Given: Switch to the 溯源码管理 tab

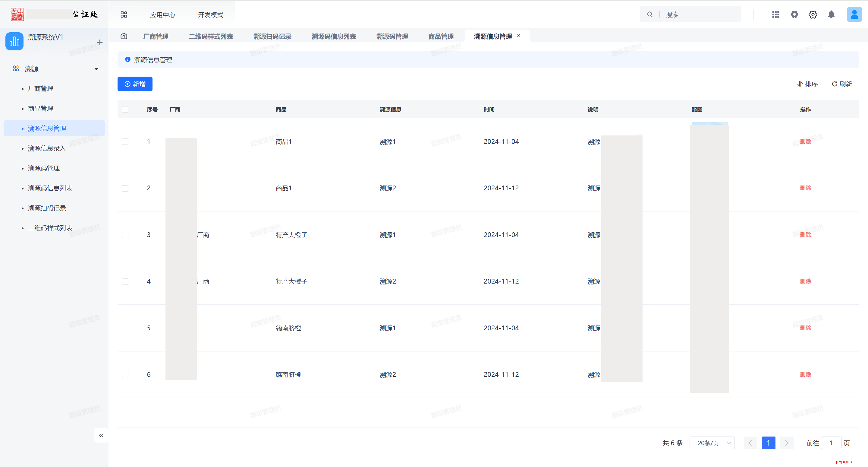Looking at the screenshot, I should click(x=392, y=37).
